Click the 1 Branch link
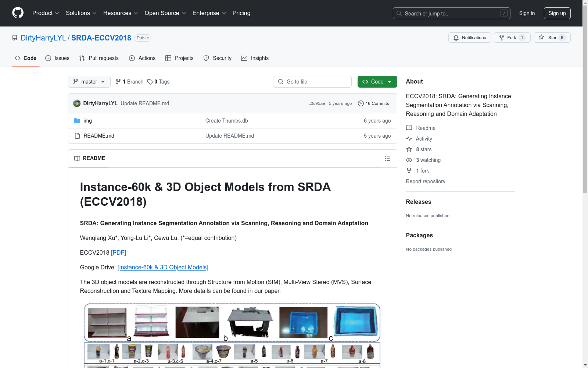 coord(129,82)
